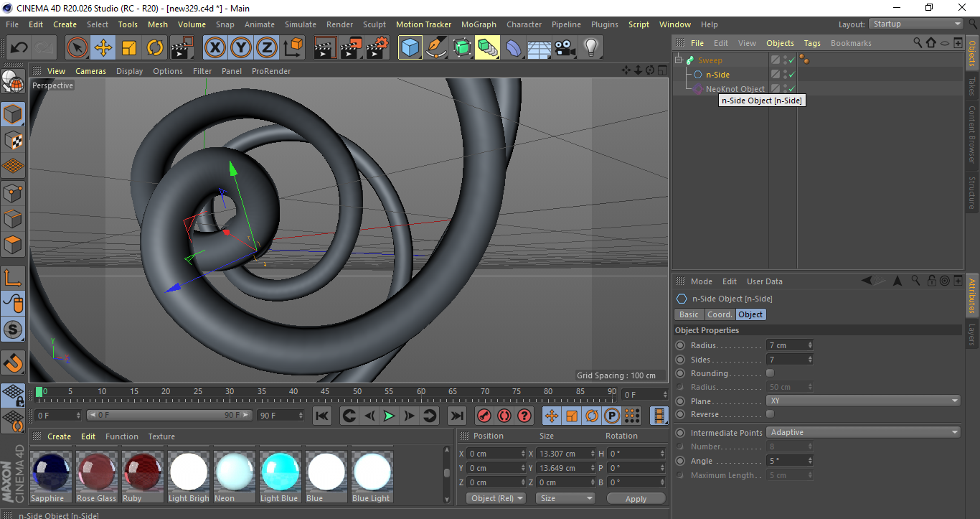Viewport: 980px width, 519px height.
Task: Adjust the Angle 5° stepper
Action: [810, 461]
